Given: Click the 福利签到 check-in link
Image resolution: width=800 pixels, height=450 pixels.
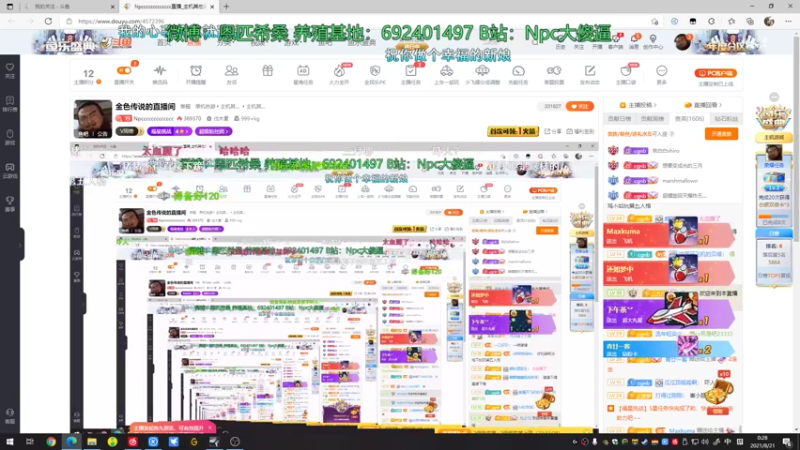Looking at the screenshot, I should click(x=580, y=131).
